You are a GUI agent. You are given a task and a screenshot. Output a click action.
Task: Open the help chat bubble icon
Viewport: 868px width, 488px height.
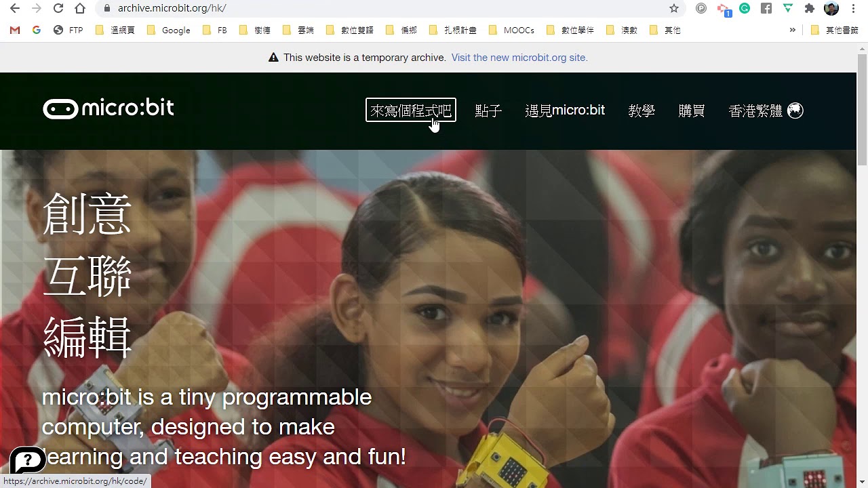click(27, 461)
